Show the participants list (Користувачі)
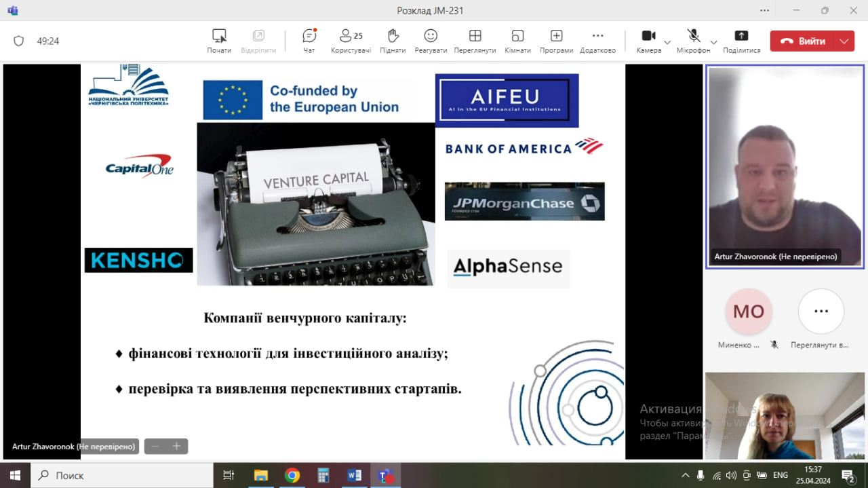 [351, 41]
